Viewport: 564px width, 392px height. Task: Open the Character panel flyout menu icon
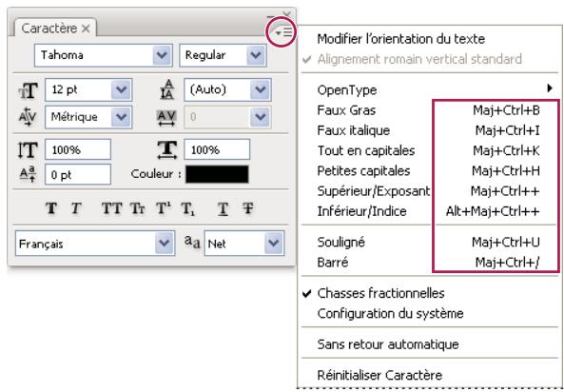(283, 33)
